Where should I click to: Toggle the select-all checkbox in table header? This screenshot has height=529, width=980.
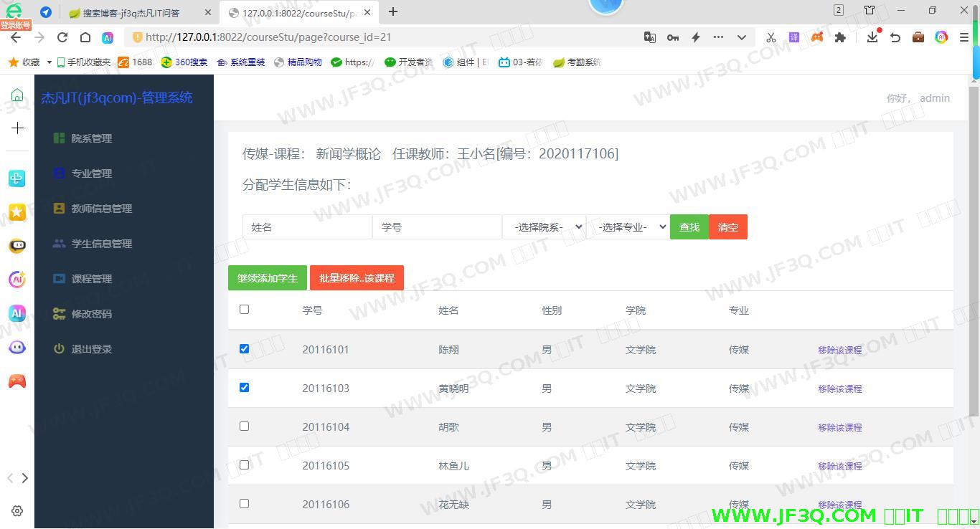tap(244, 310)
